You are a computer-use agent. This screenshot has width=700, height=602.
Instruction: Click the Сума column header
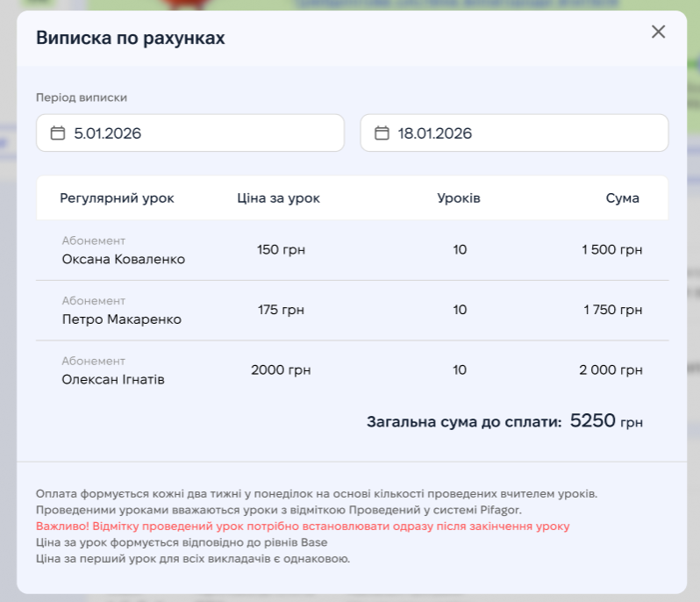click(622, 198)
